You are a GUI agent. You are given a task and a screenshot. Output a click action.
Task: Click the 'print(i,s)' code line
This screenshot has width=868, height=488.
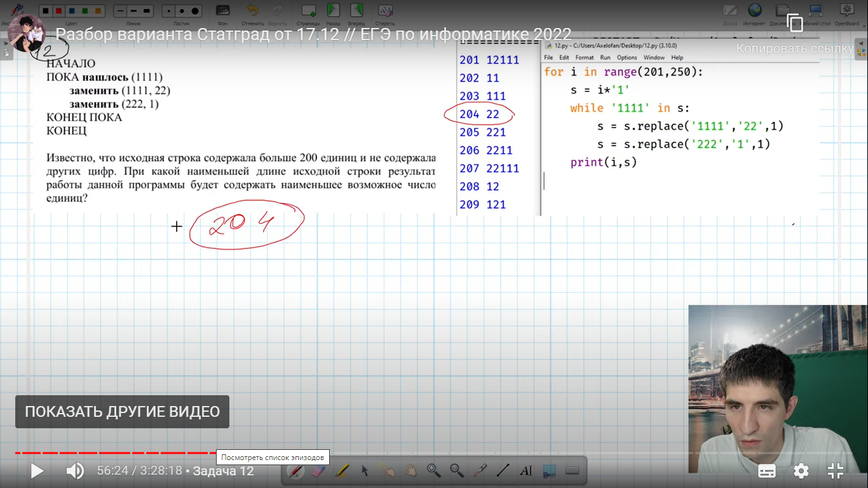[x=604, y=163]
